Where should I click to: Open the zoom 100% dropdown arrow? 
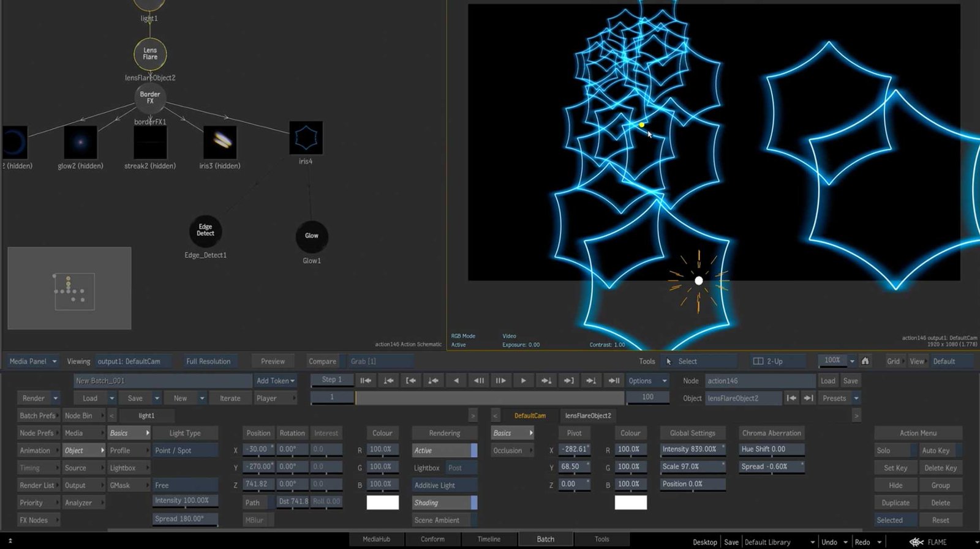[852, 361]
